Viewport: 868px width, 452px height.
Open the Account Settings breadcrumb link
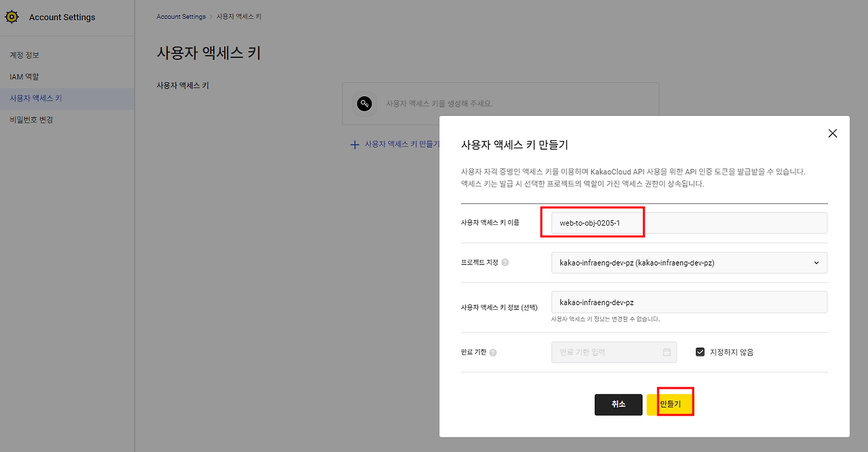[x=180, y=16]
